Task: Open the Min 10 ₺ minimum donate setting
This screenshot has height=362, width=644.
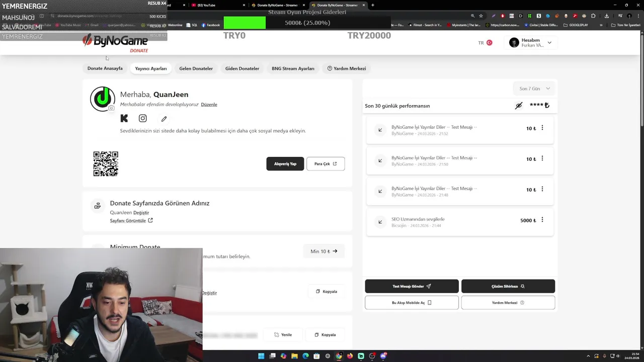Action: click(324, 251)
